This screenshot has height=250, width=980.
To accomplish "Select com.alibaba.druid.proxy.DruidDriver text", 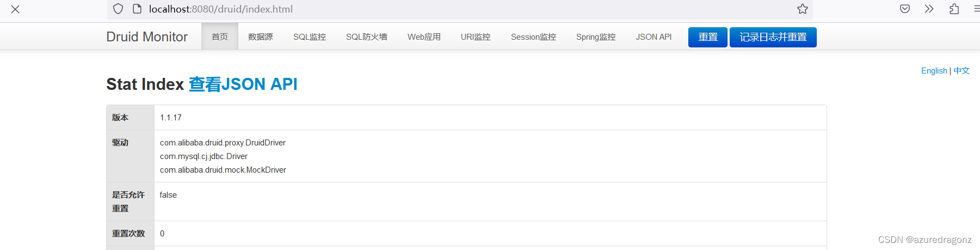I will (223, 143).
